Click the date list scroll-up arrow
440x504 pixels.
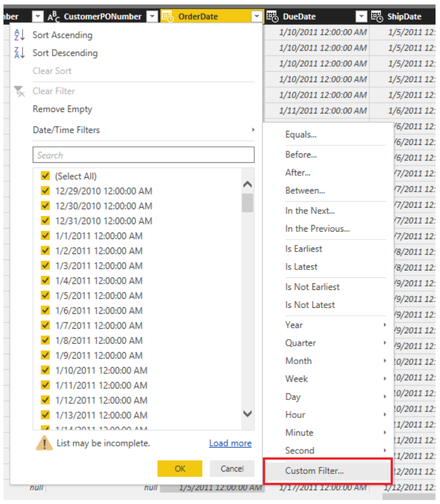tap(247, 184)
